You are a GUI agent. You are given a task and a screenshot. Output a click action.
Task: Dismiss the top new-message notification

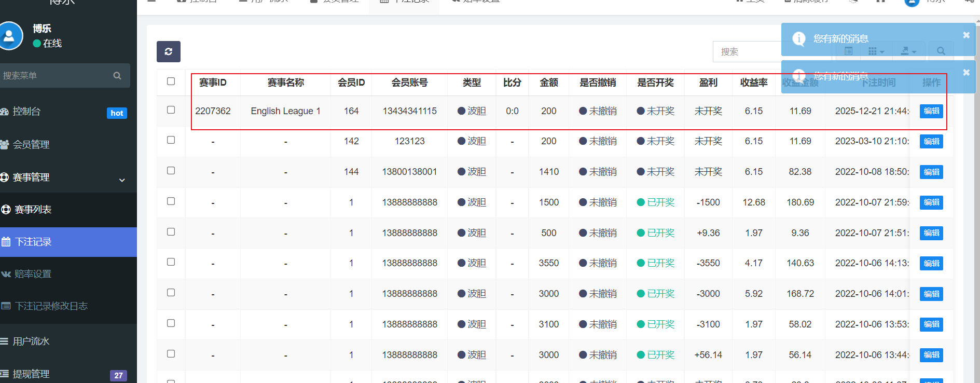(x=966, y=35)
